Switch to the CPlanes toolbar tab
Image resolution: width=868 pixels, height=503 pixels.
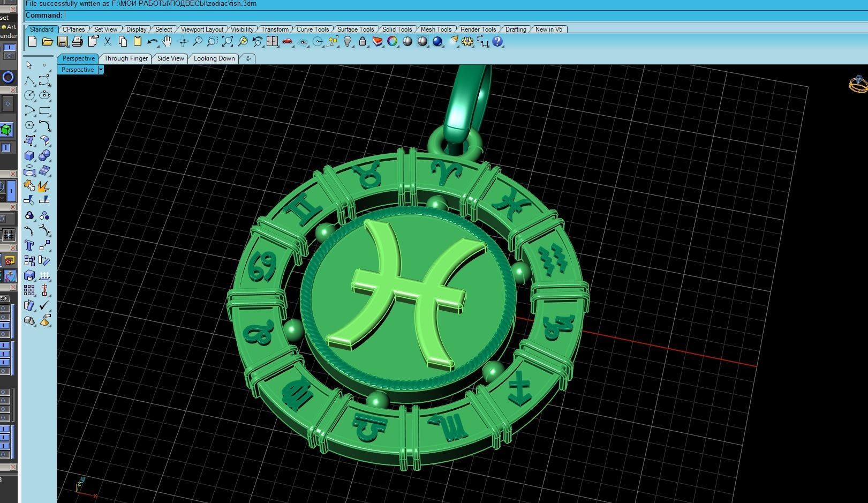(x=73, y=29)
